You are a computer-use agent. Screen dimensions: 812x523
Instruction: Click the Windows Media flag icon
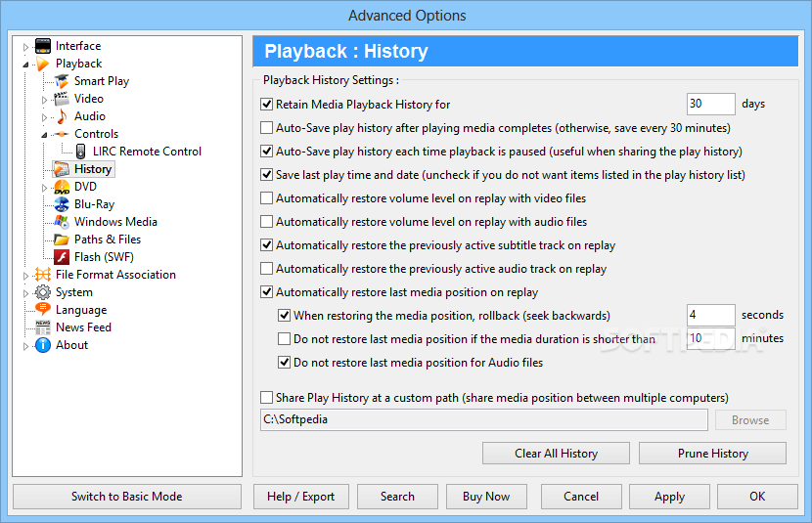tap(62, 222)
